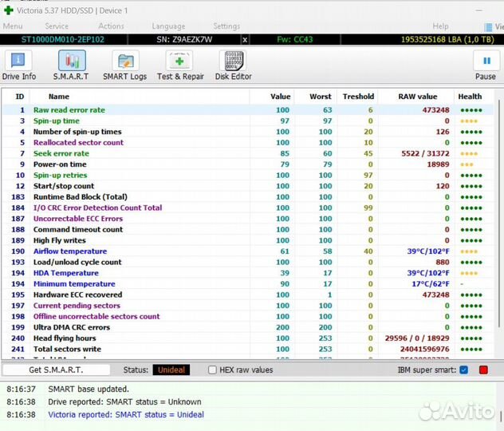Click the green Victoria app icon
Screen dimensions: 504x431
(8, 10)
